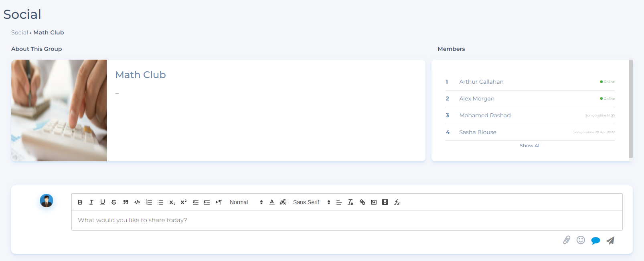Insert an image into the post
The height and width of the screenshot is (261, 644).
coord(374,202)
